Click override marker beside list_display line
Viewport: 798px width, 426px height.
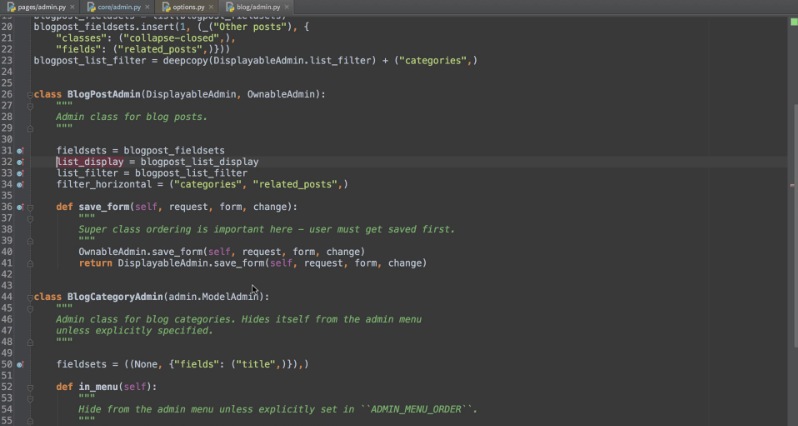tap(19, 161)
